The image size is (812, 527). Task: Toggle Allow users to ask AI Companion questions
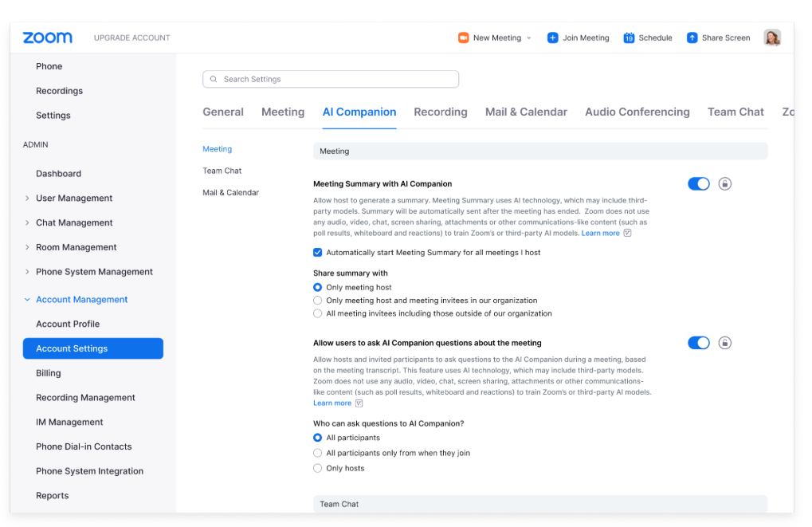(x=699, y=343)
